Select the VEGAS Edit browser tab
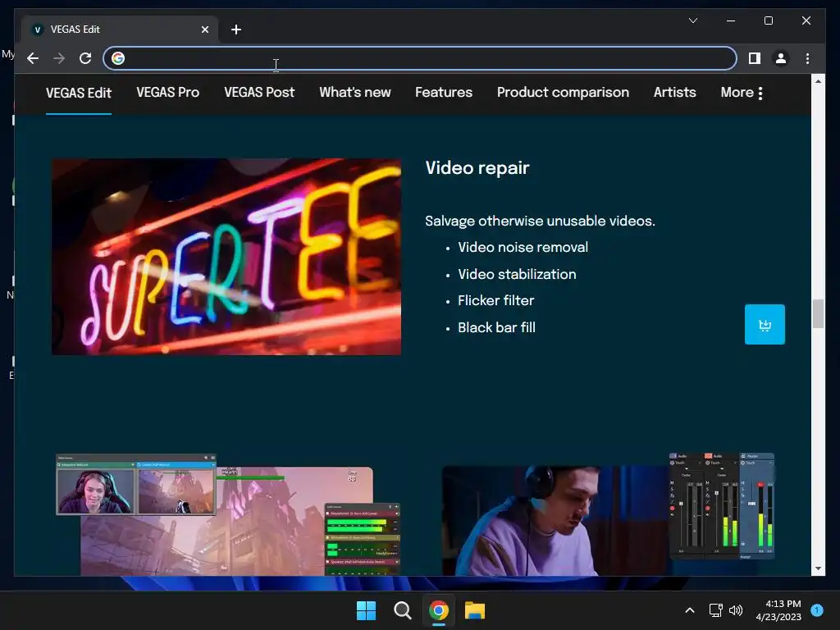840x630 pixels. click(120, 30)
